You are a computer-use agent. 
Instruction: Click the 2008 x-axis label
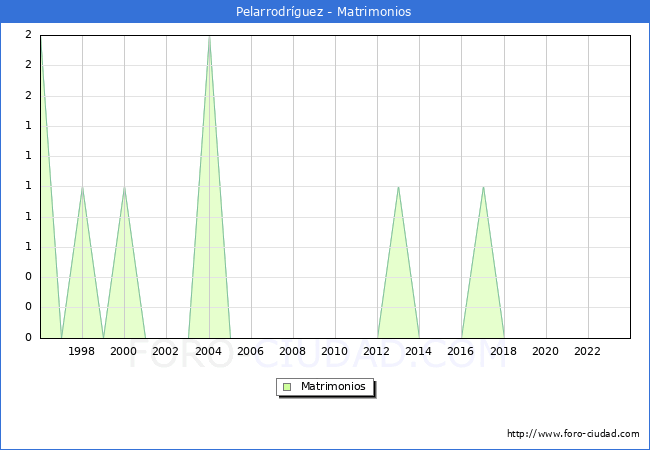(x=293, y=351)
